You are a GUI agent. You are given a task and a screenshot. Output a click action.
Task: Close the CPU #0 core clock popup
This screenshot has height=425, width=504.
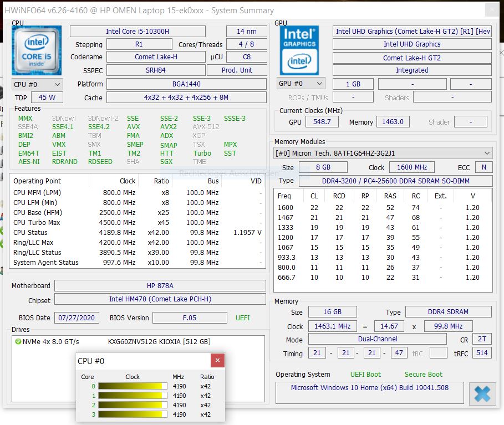point(217,360)
